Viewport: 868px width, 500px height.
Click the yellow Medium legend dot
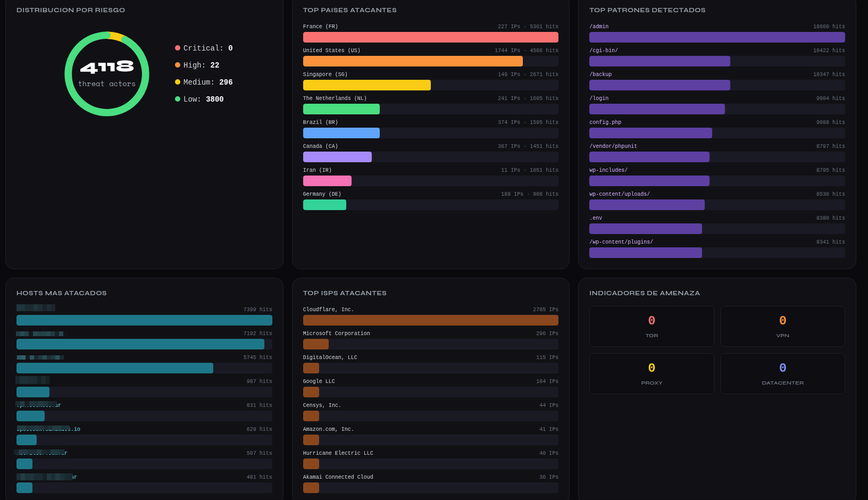tap(178, 82)
